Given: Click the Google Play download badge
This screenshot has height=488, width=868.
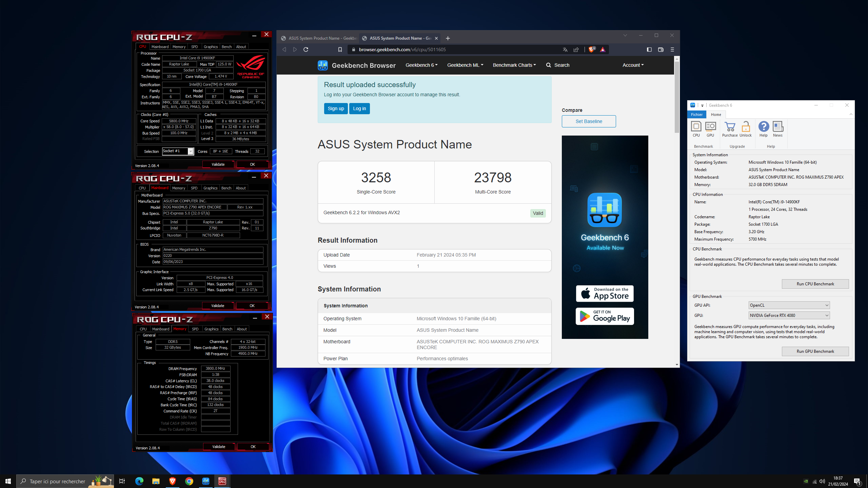Looking at the screenshot, I should click(x=605, y=316).
